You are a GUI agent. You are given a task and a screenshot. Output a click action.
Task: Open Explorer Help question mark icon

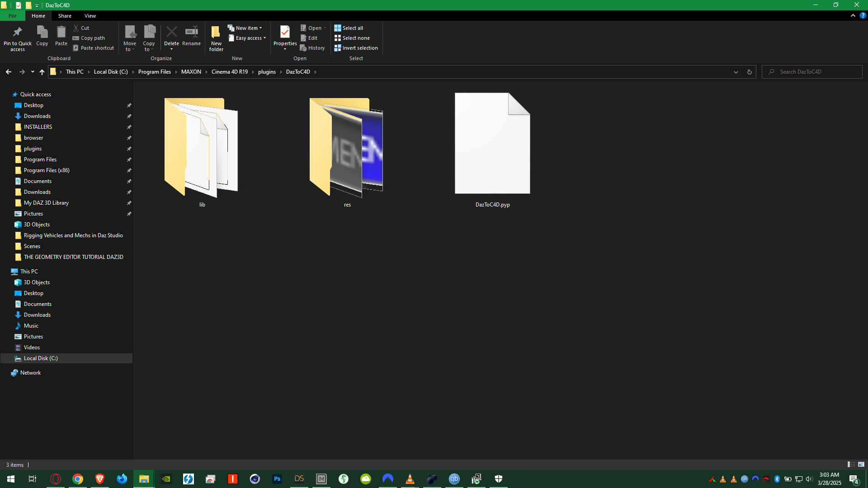pyautogui.click(x=863, y=15)
